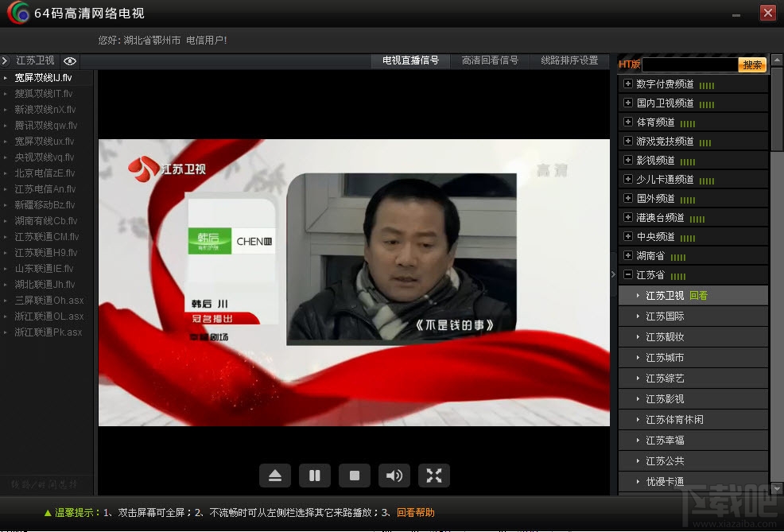
Task: Stop the video playback
Action: click(355, 475)
